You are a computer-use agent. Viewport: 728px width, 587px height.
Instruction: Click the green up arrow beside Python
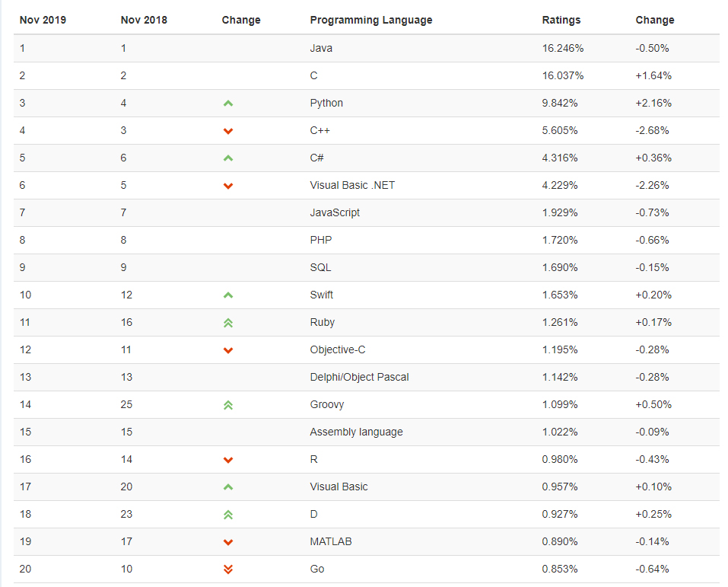click(x=228, y=104)
